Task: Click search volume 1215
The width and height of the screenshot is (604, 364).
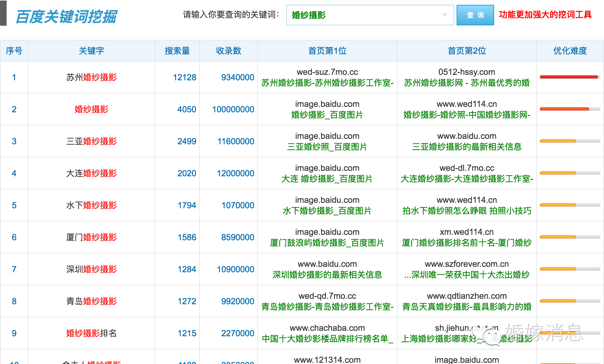Action: coord(187,333)
